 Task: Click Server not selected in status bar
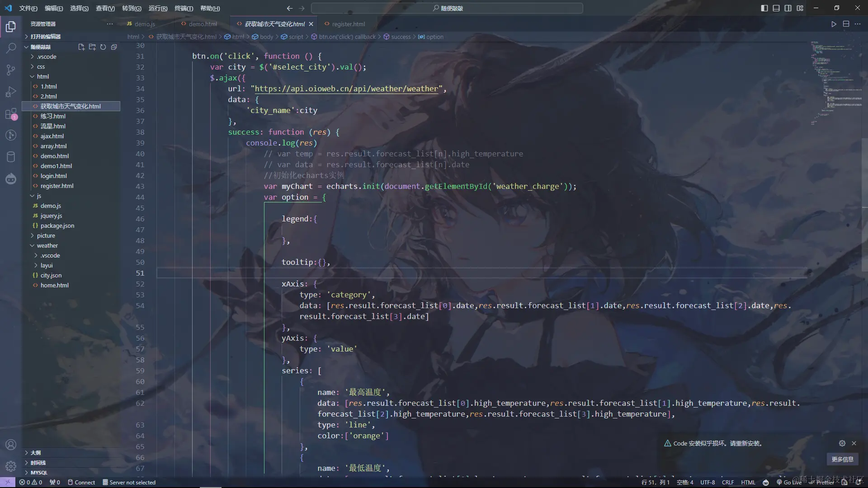pyautogui.click(x=129, y=483)
